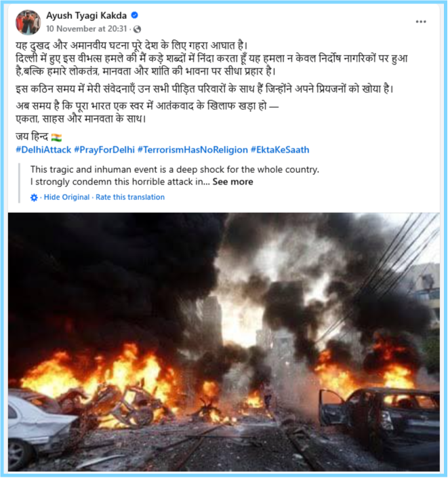Expand translation with See more
This screenshot has width=448, height=478.
click(233, 182)
